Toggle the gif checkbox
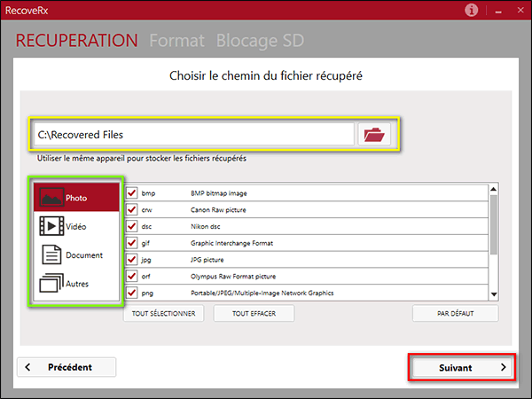Image resolution: width=532 pixels, height=399 pixels. (132, 243)
